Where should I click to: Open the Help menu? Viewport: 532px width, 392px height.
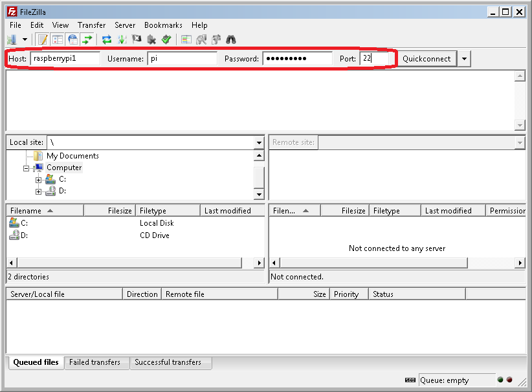(199, 25)
